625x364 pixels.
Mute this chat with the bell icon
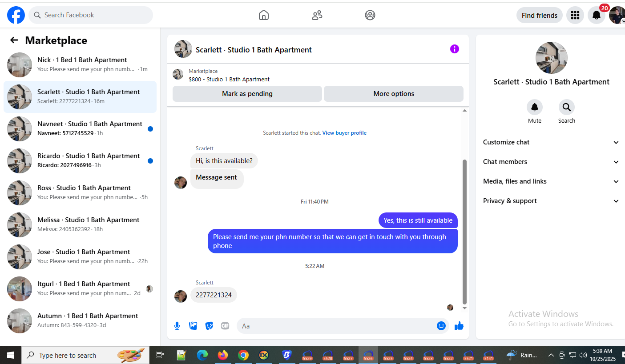pos(535,107)
